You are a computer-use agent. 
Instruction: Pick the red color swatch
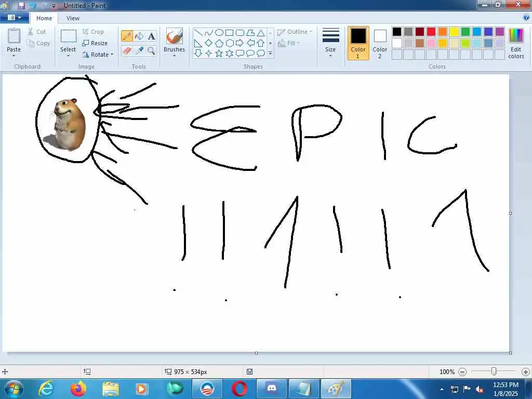[431, 32]
